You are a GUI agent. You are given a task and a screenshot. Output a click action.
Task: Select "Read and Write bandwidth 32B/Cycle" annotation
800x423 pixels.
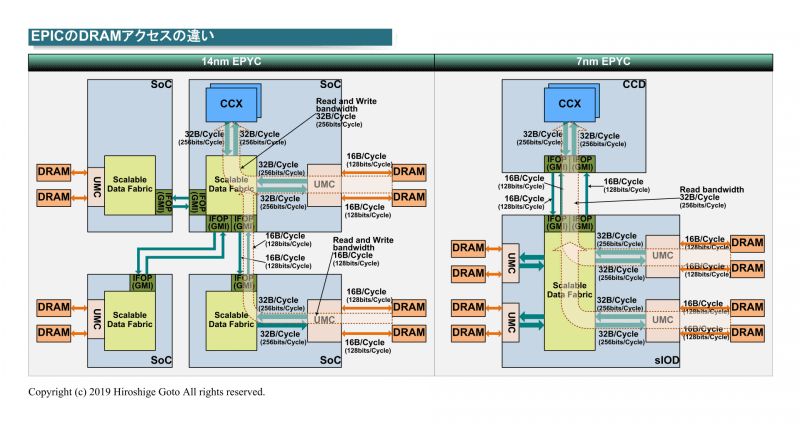[x=346, y=112]
